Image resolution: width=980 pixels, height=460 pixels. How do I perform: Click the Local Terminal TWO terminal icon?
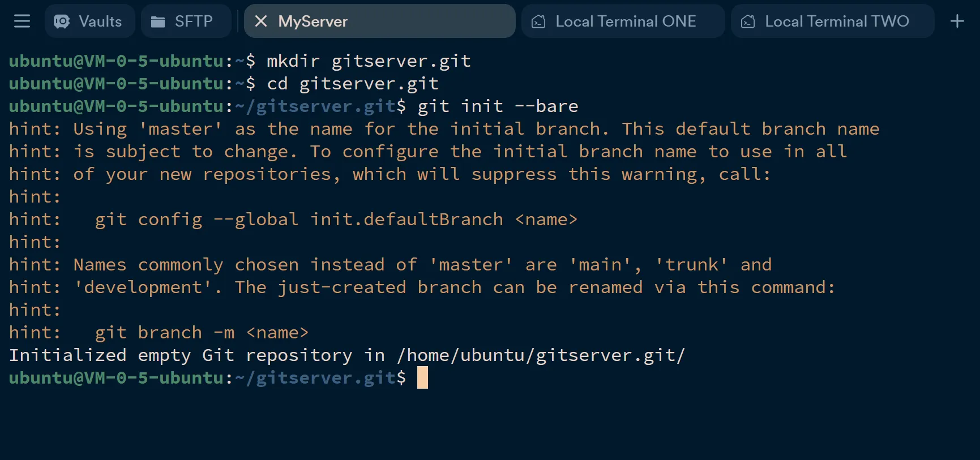coord(748,22)
